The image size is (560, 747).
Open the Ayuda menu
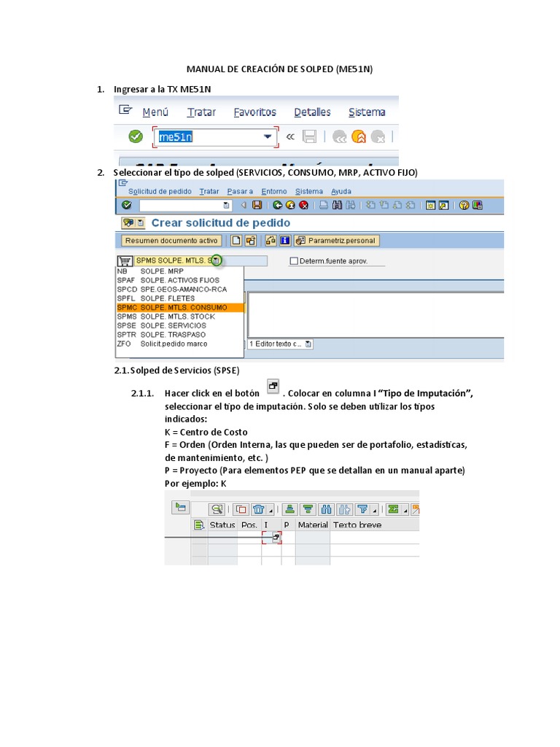pyautogui.click(x=341, y=192)
